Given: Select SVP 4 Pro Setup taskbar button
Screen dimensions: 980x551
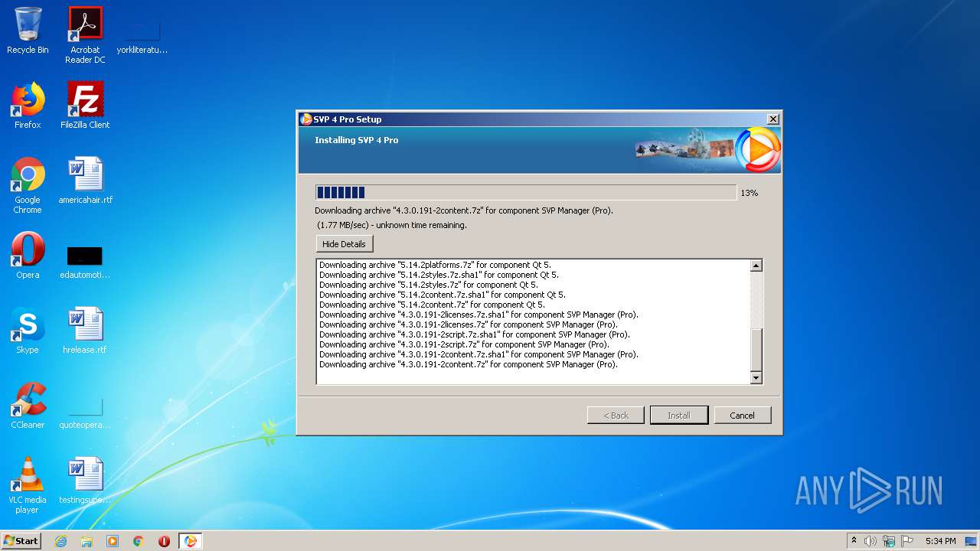Looking at the screenshot, I should click(x=191, y=541).
